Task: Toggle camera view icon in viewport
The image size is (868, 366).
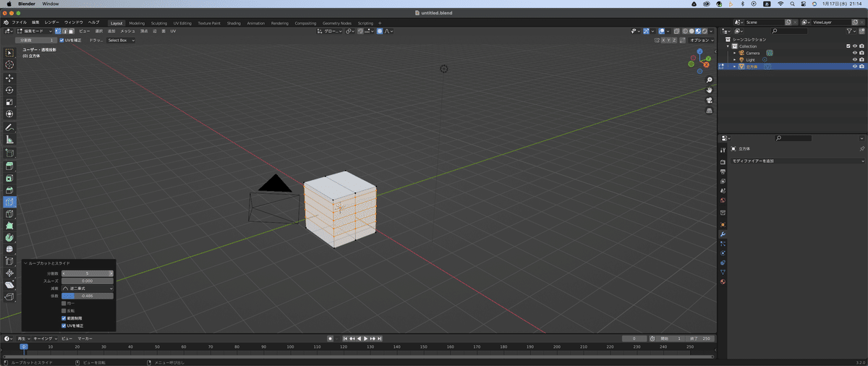Action: pyautogui.click(x=710, y=100)
